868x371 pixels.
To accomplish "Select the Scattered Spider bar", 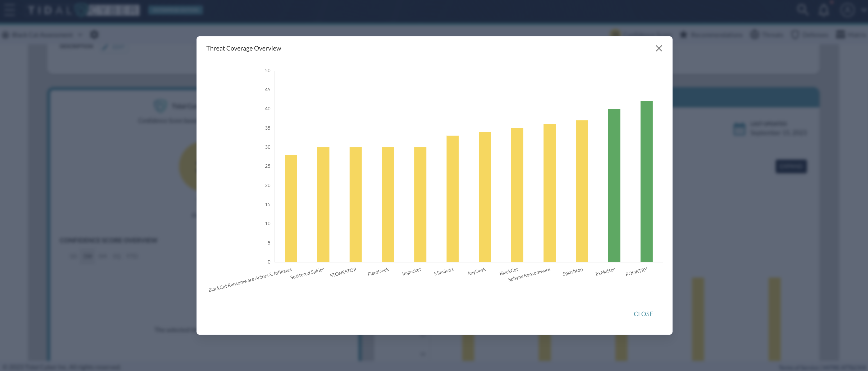I will [x=323, y=205].
